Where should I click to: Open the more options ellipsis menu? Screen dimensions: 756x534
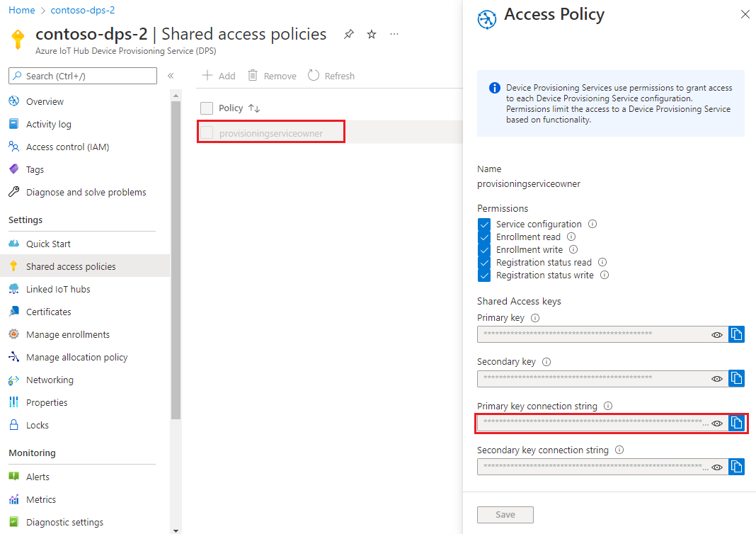click(x=394, y=34)
